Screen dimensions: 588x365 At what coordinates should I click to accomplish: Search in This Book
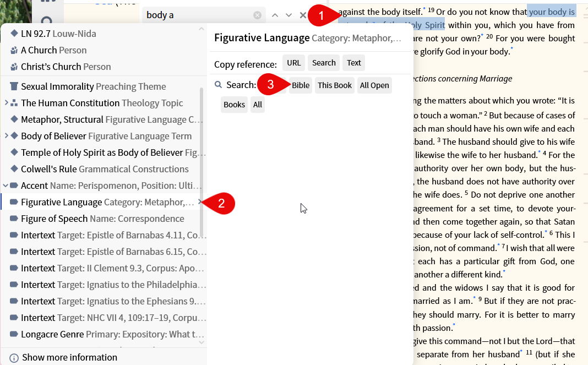(x=335, y=85)
